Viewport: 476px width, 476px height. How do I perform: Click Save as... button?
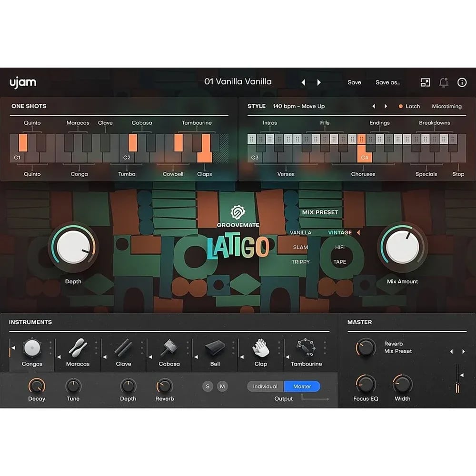click(387, 82)
